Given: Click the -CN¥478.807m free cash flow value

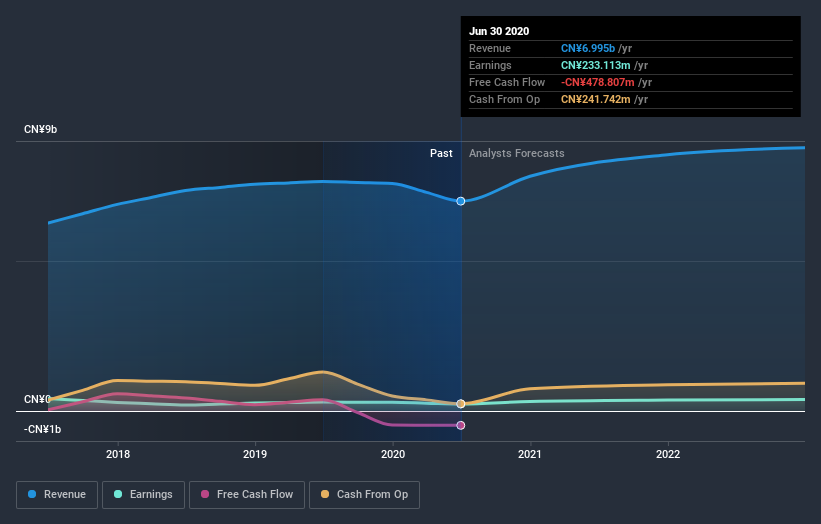Looking at the screenshot, I should (x=598, y=82).
